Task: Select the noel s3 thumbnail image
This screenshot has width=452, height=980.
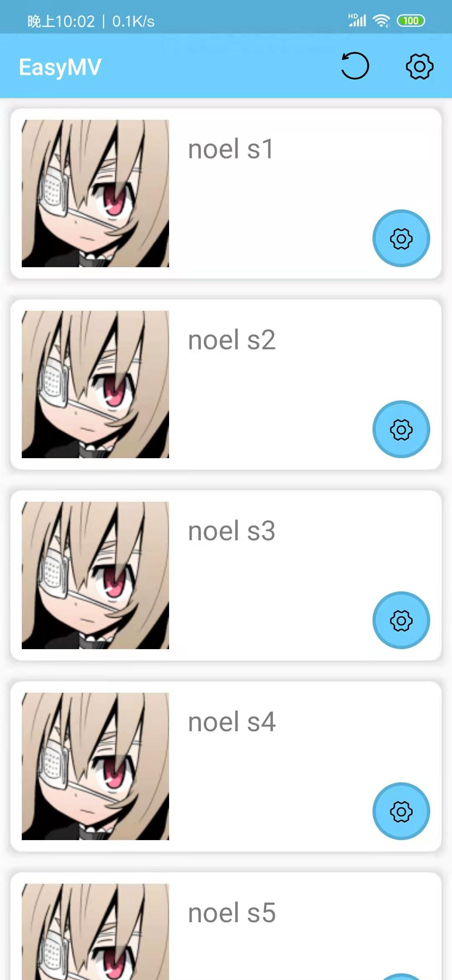Action: tap(95, 575)
